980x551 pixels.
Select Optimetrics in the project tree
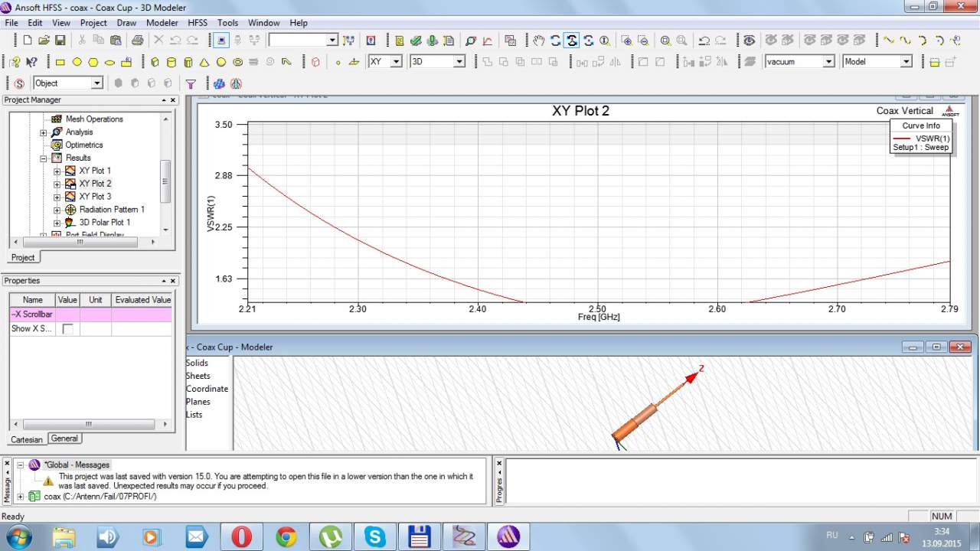coord(84,145)
